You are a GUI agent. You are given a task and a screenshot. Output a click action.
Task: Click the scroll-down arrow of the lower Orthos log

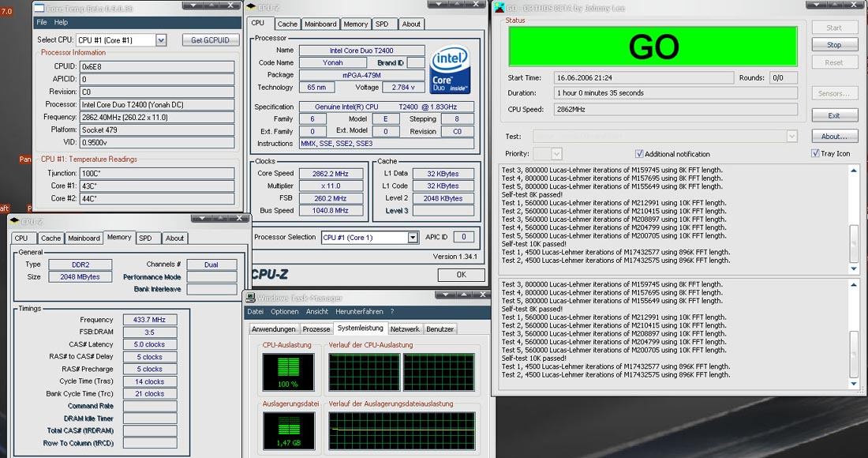pos(854,384)
